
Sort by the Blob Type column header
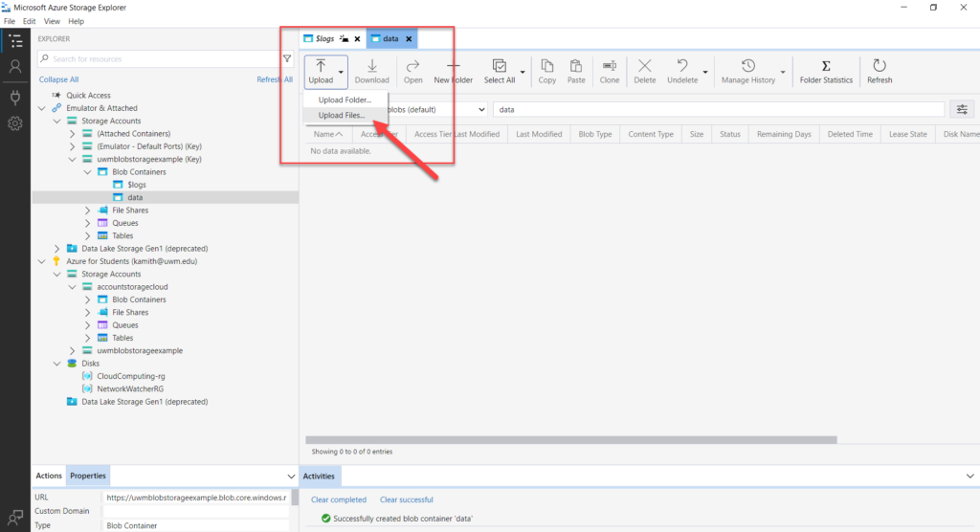[x=595, y=134]
